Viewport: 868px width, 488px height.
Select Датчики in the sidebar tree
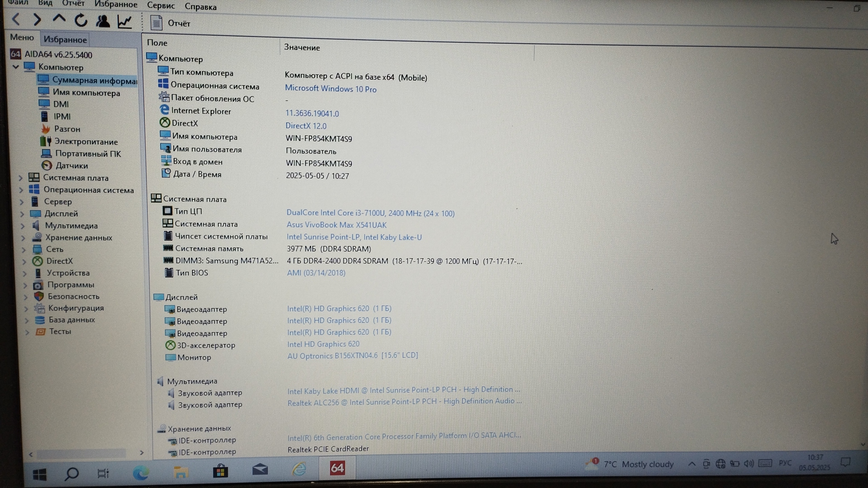[x=71, y=166]
